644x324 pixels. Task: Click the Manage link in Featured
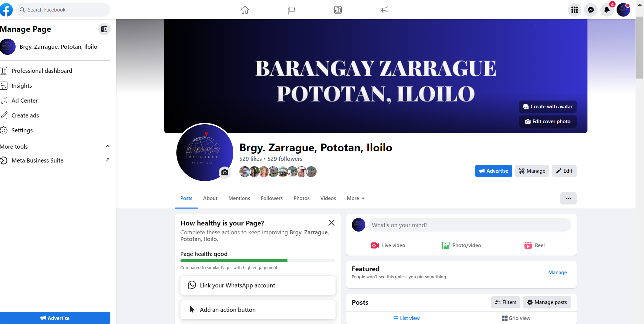[558, 273]
